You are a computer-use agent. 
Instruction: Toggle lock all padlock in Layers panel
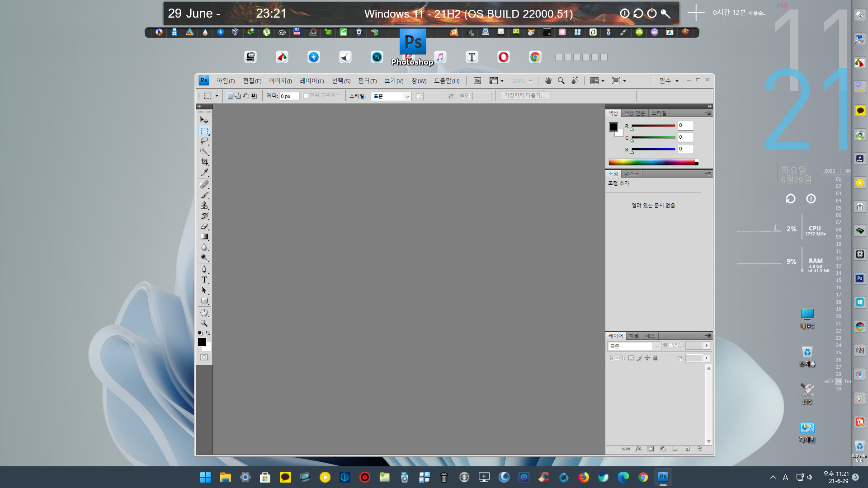pyautogui.click(x=656, y=358)
